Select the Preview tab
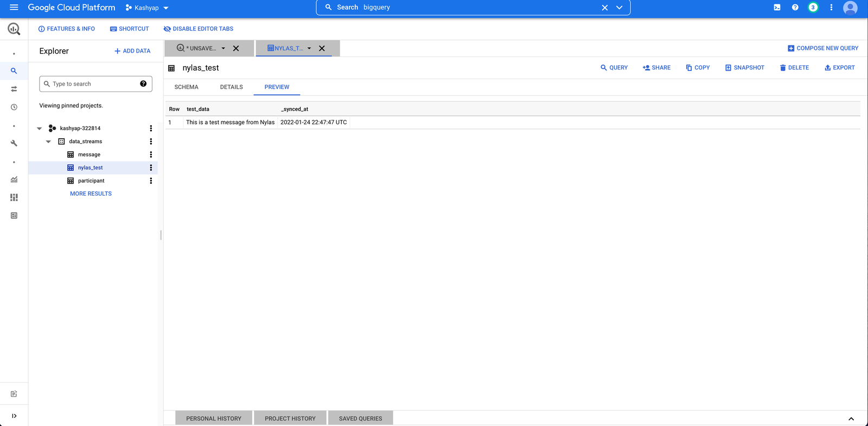 (277, 87)
